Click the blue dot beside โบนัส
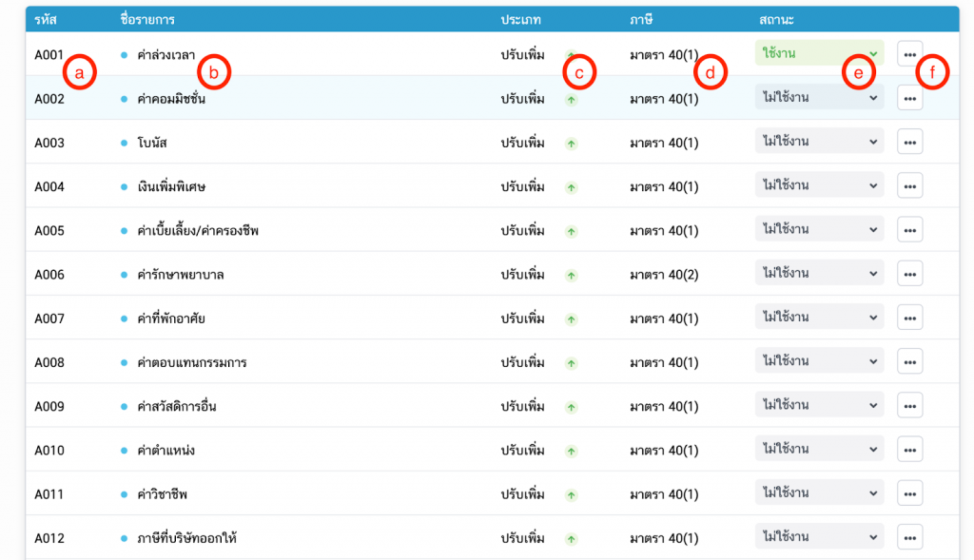The height and width of the screenshot is (560, 974). [125, 143]
